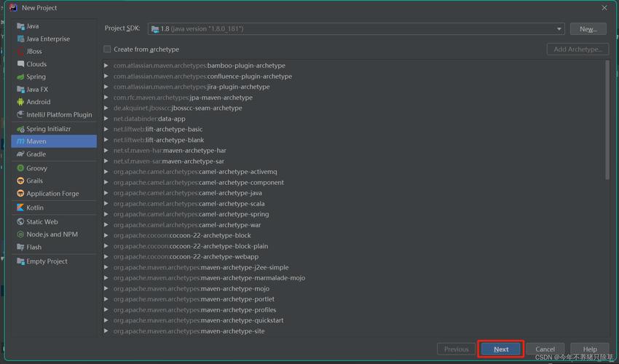Expand maven-archetype-mojo entry
This screenshot has height=364, width=619.
[106, 288]
